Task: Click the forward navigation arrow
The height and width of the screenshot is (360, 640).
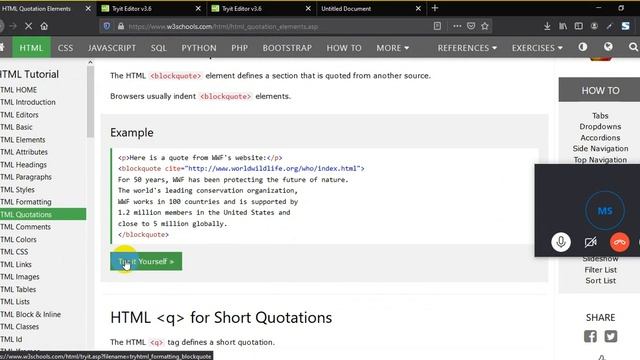Action: (13, 26)
